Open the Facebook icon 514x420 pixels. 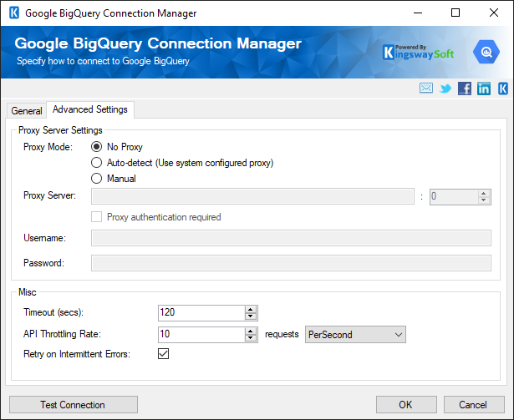[x=465, y=89]
